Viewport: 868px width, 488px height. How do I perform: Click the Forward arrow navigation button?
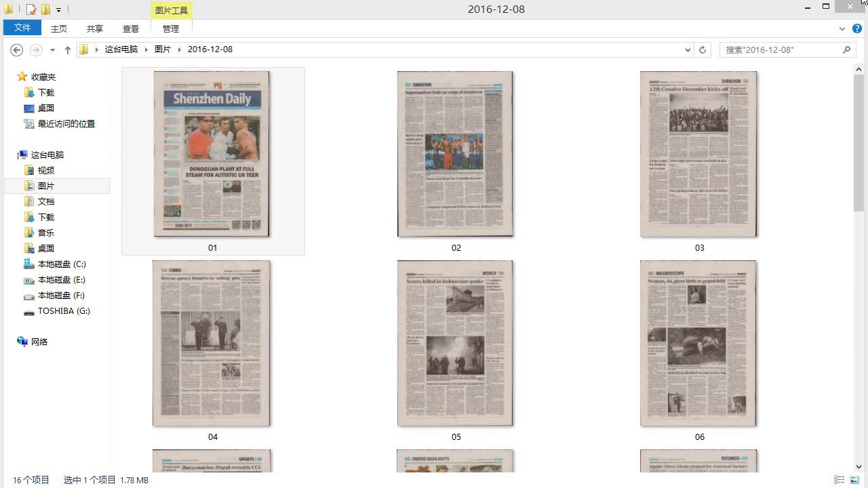coord(36,49)
